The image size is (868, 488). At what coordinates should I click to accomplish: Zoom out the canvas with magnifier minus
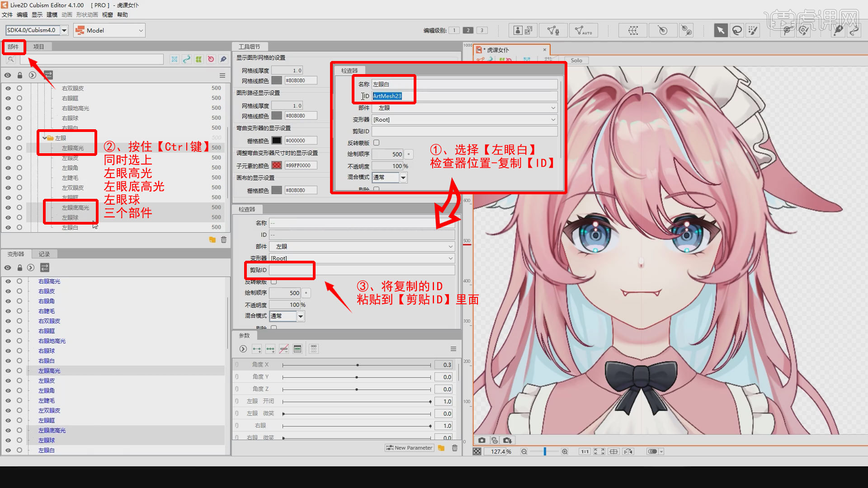(524, 451)
